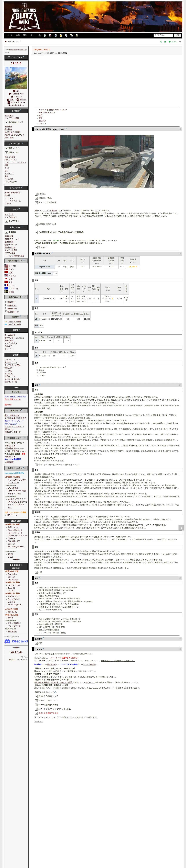Open the 荒らし報告フォーム link
The width and height of the screenshot is (186, 868).
click(x=12, y=400)
